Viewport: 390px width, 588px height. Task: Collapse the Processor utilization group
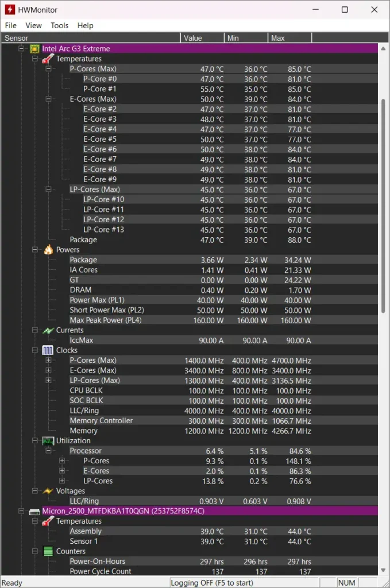pos(48,451)
